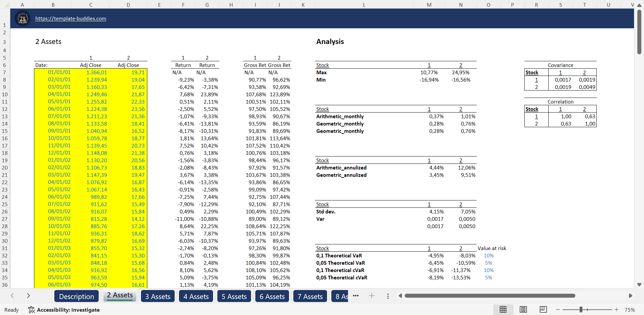Click the Template Buddies logo icon
644x315 pixels.
[x=23, y=18]
